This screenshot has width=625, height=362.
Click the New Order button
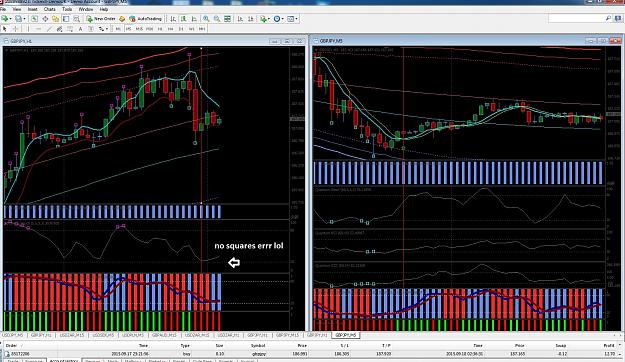101,19
